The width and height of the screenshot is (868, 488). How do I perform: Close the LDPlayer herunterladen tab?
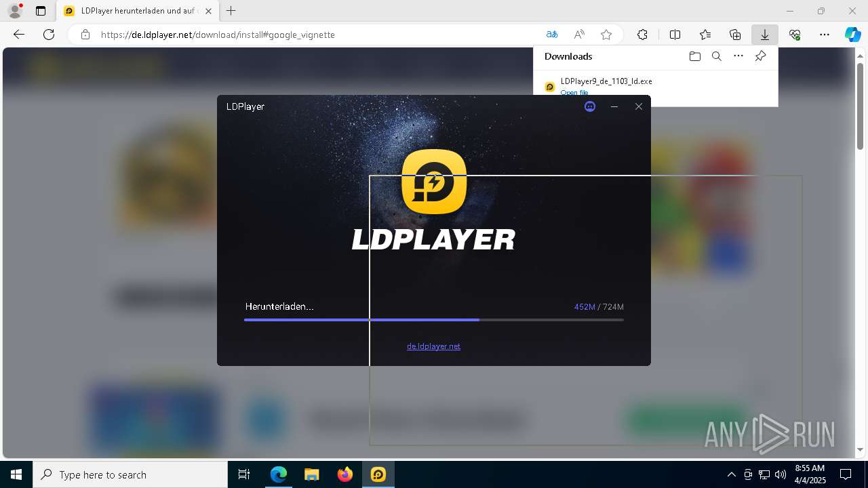(x=208, y=11)
